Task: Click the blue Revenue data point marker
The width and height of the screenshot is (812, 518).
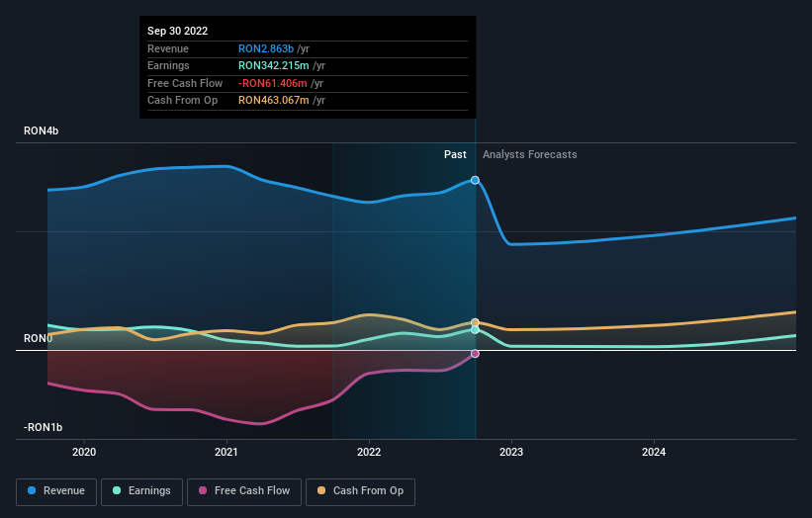Action: (475, 180)
